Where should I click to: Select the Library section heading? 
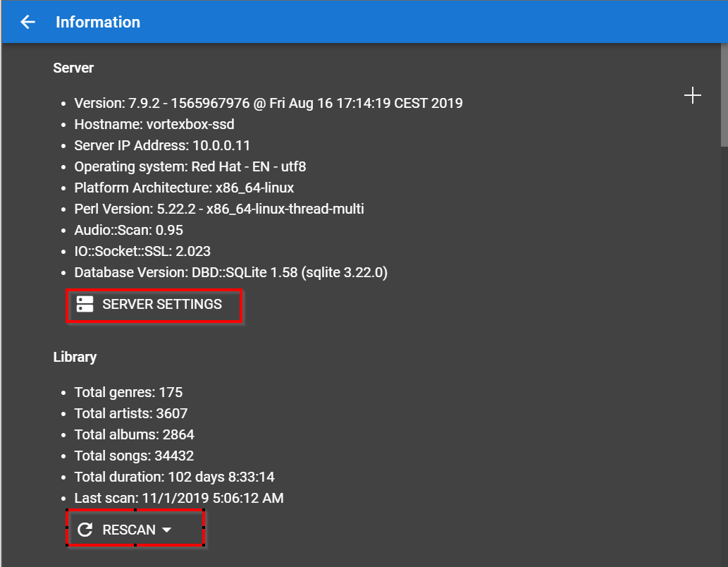pos(75,357)
